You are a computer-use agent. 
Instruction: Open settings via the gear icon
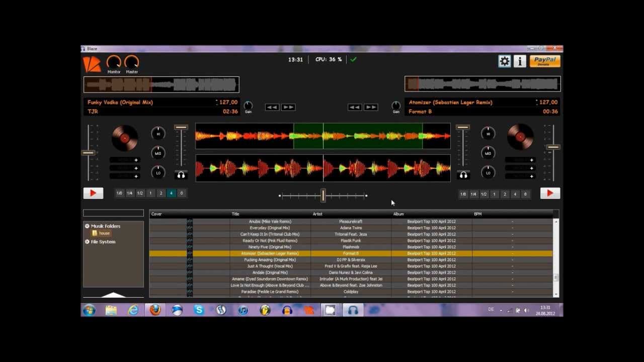504,61
